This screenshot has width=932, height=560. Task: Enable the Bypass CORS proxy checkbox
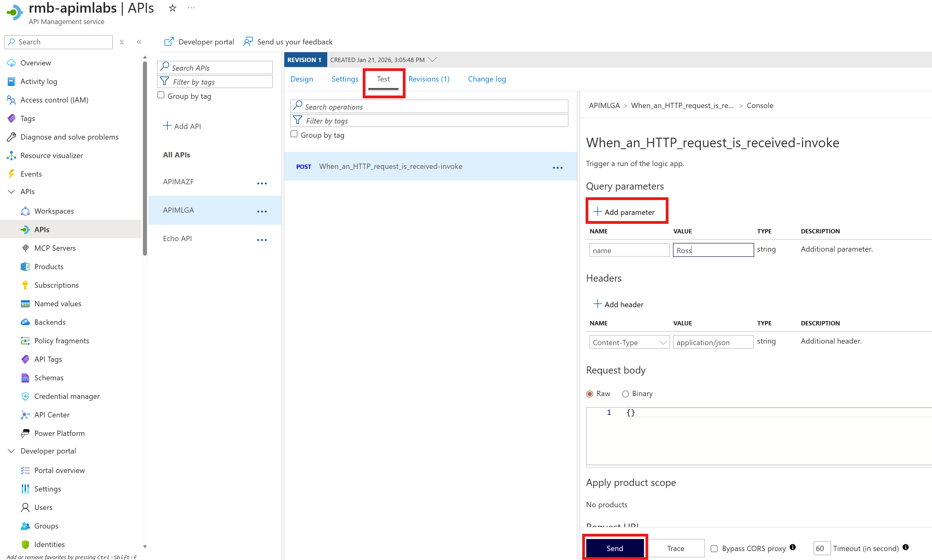coord(714,548)
